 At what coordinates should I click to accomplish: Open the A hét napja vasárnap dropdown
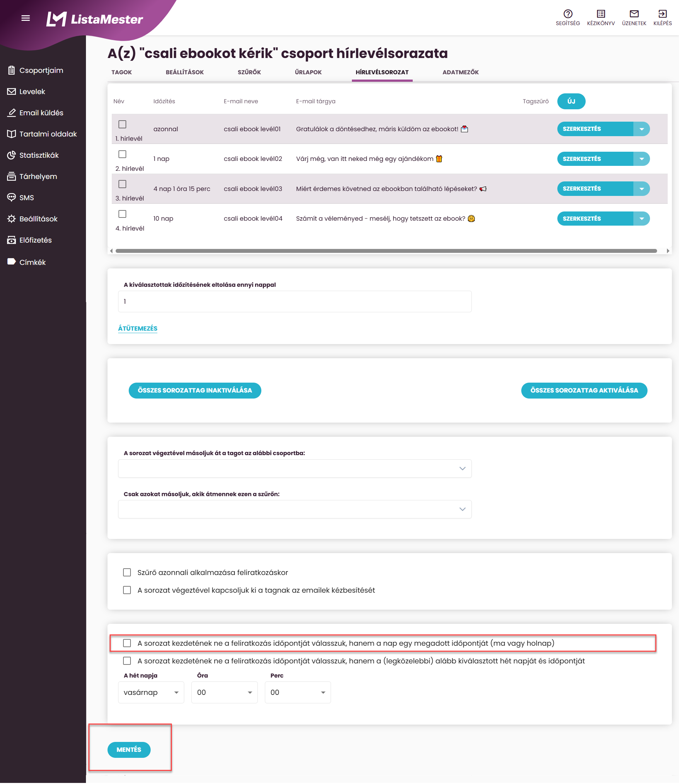[x=151, y=693]
